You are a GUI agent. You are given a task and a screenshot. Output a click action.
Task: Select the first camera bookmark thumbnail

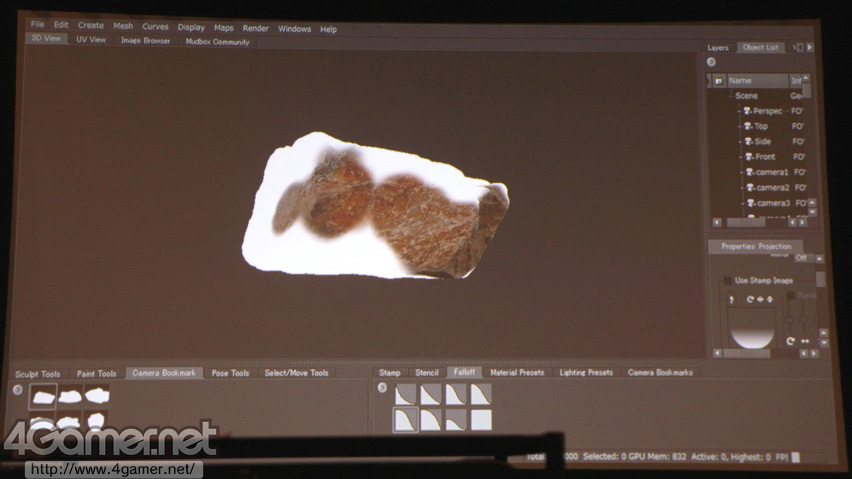point(43,396)
